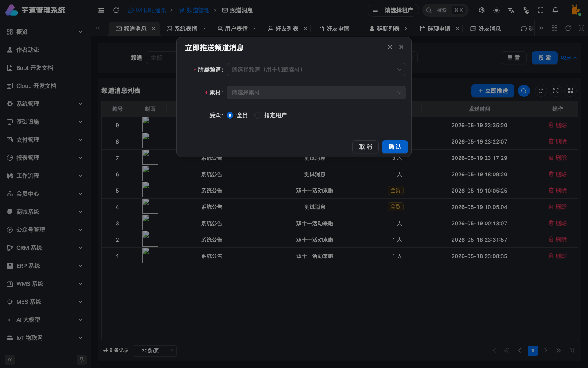Maximize the push channel message dialog
This screenshot has height=368, width=588.
click(390, 47)
